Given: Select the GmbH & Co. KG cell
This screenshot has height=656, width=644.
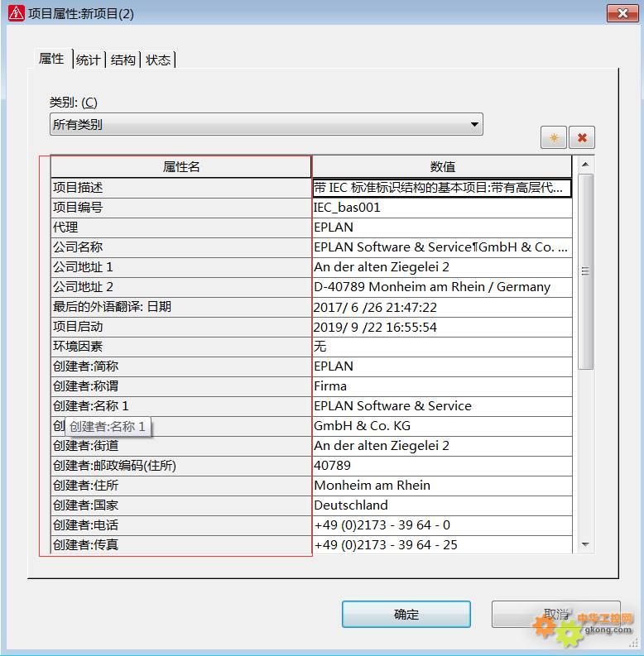Looking at the screenshot, I should (442, 426).
